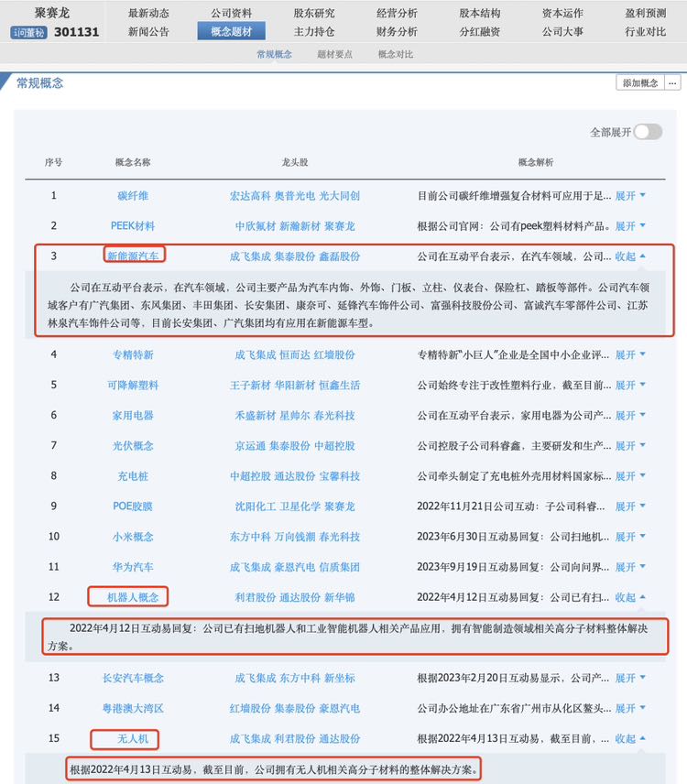Expand the 充电桩 concept analysis
The height and width of the screenshot is (784, 687).
pyautogui.click(x=630, y=476)
